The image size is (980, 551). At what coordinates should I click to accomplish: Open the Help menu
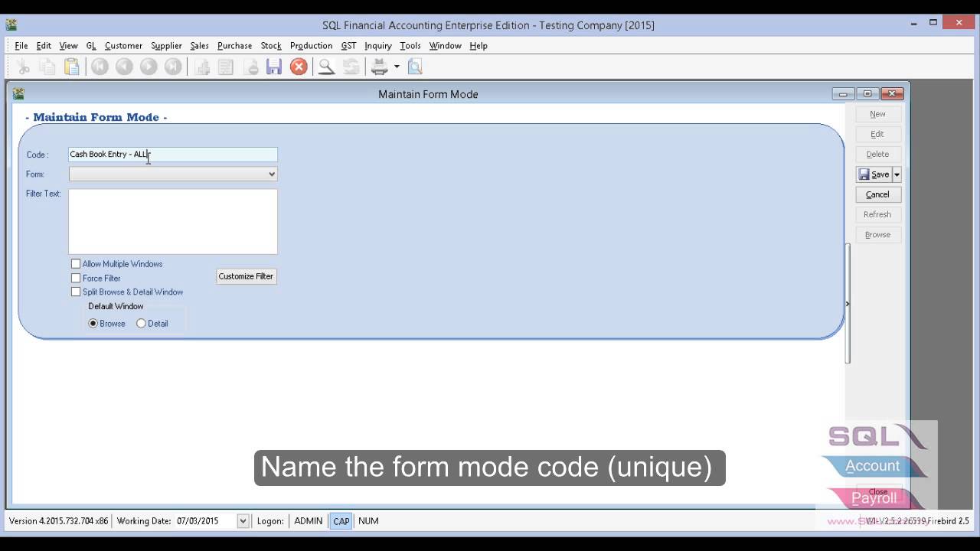point(479,46)
